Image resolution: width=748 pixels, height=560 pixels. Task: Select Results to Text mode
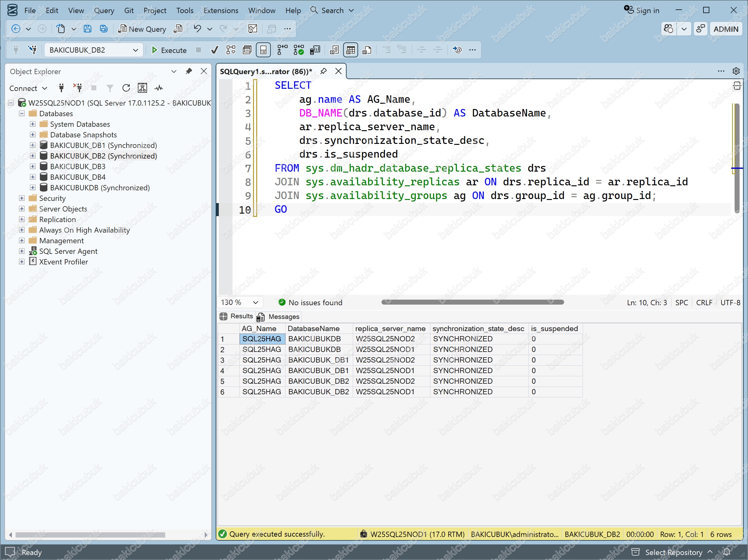click(334, 50)
